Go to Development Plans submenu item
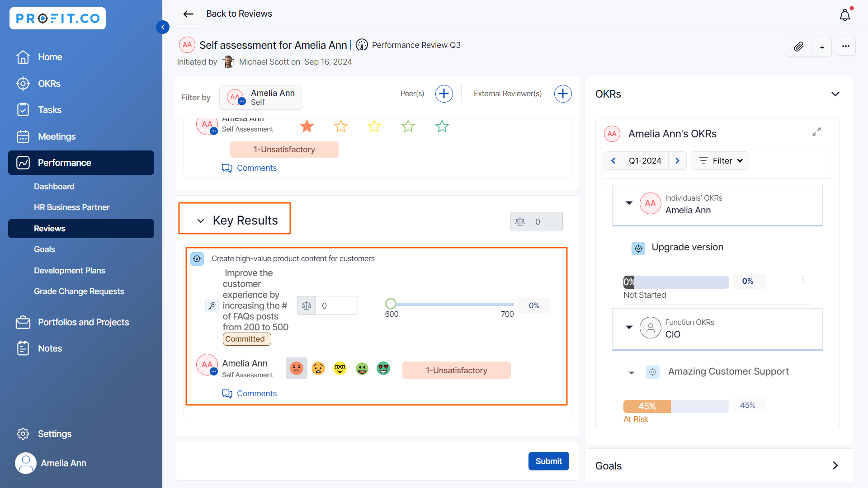 [69, 271]
